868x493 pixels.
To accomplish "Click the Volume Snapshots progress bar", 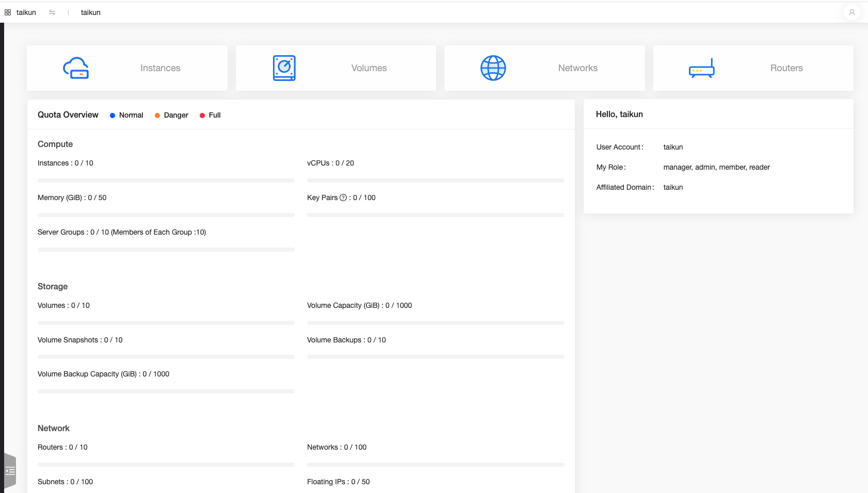I will pyautogui.click(x=166, y=357).
